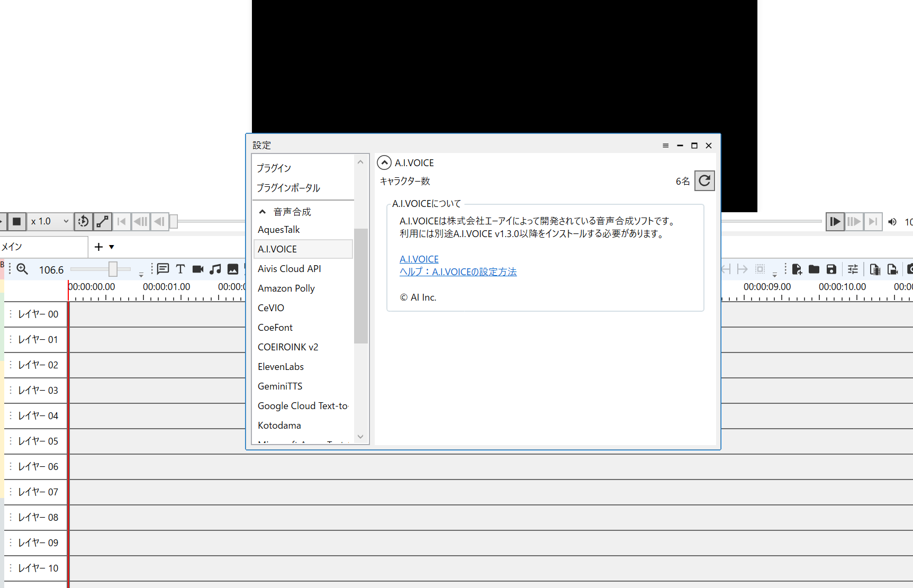Add a video item with the camera icon
Image resolution: width=913 pixels, height=588 pixels.
tap(198, 269)
